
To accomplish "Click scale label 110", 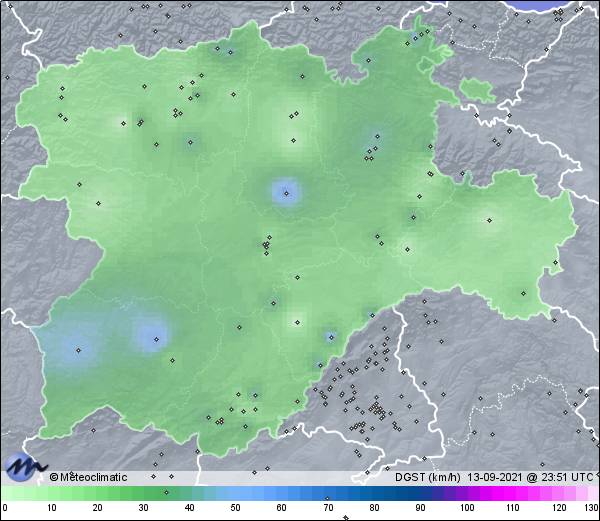I will coord(513,508).
